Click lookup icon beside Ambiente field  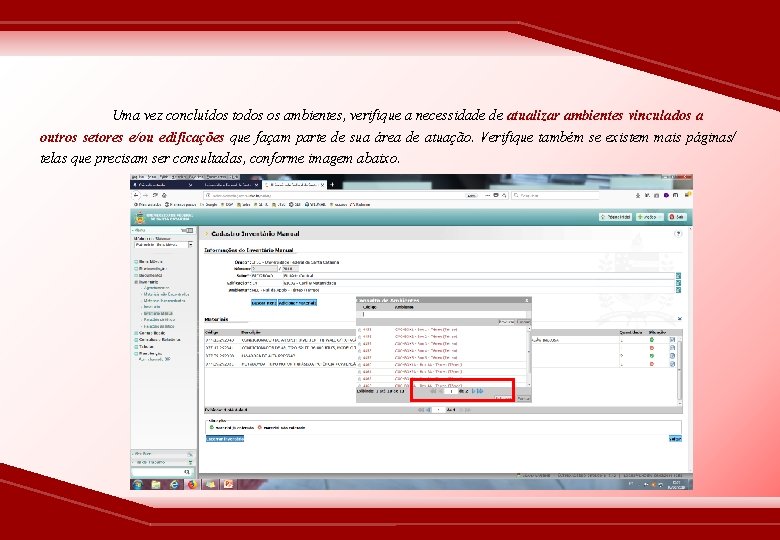(679, 289)
